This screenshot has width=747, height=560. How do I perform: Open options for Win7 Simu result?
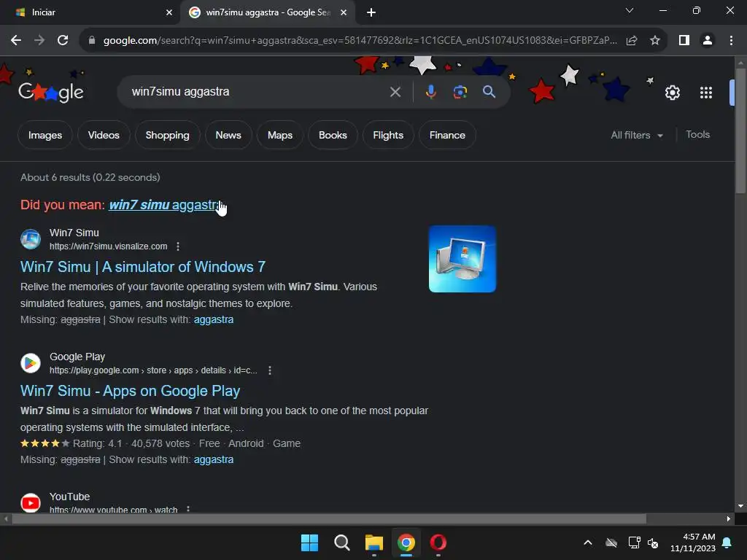178,246
